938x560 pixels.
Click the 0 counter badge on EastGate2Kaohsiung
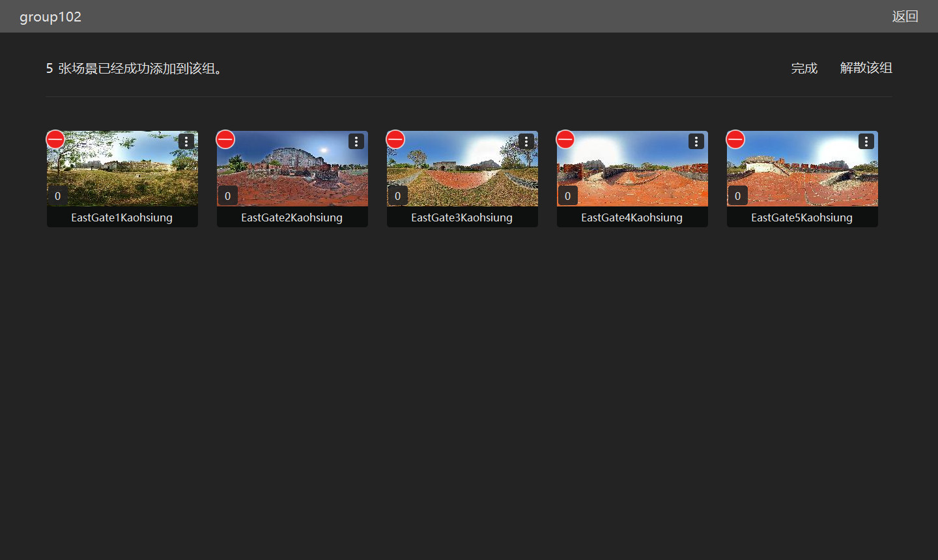pyautogui.click(x=227, y=196)
